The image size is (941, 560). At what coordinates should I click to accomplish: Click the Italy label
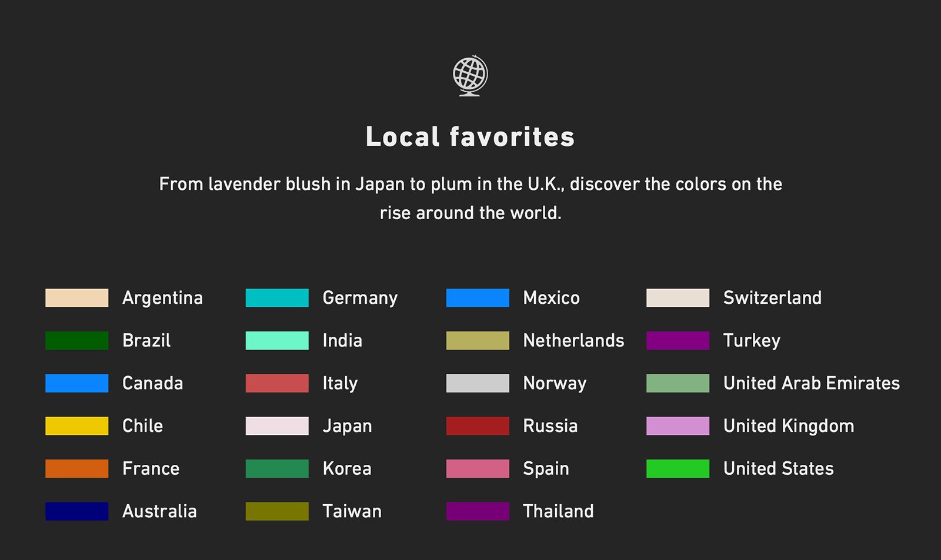tap(340, 384)
